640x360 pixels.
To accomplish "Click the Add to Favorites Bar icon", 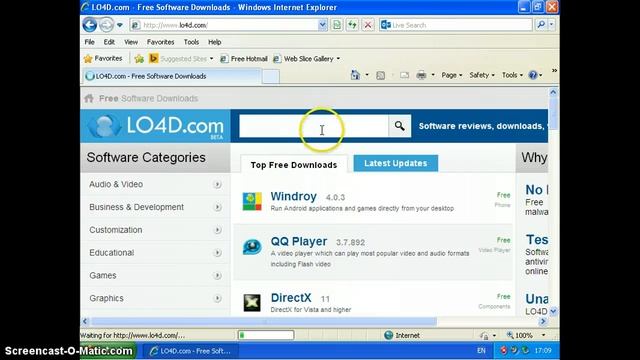I will tap(139, 59).
